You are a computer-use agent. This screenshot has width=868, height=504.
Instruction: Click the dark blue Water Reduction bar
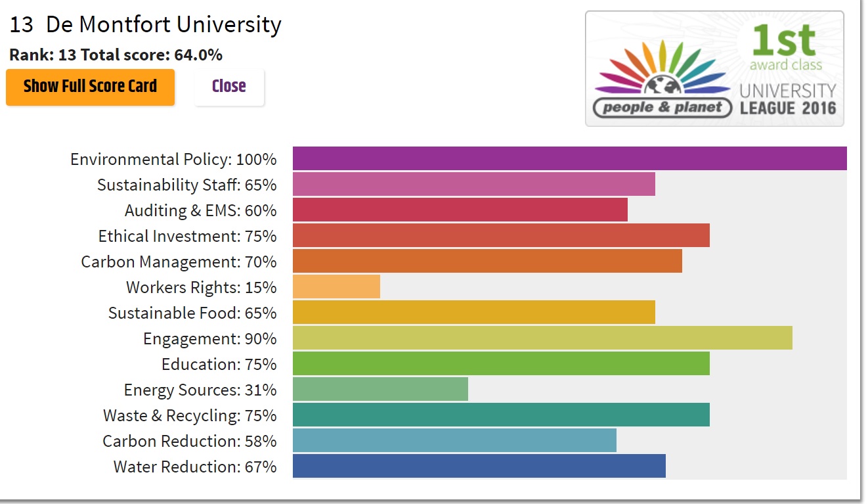click(479, 467)
